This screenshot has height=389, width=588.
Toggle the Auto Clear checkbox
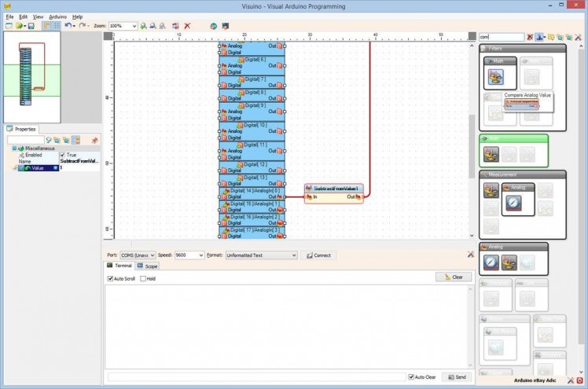point(411,377)
